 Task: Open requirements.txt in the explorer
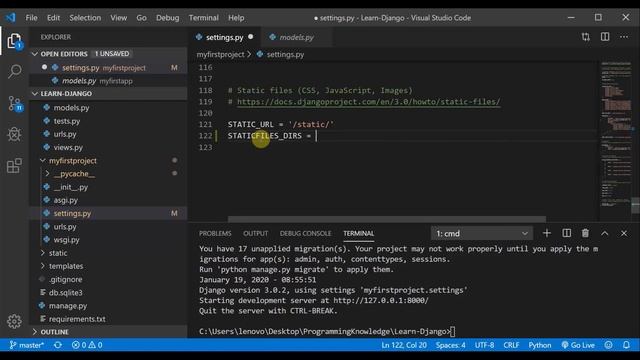(77, 318)
